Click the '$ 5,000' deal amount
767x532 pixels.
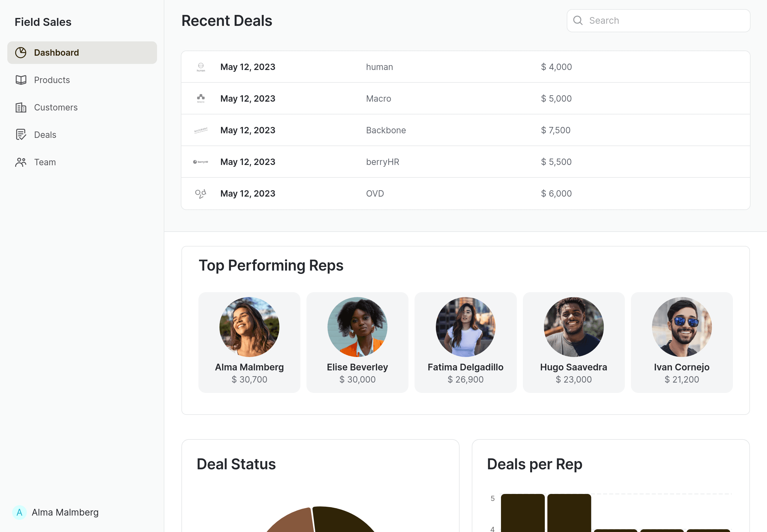556,99
